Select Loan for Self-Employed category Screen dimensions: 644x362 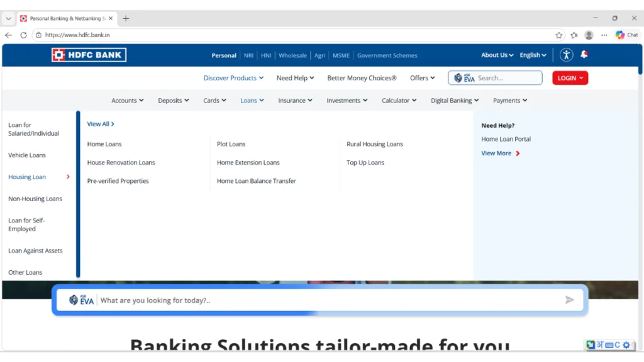pos(26,224)
